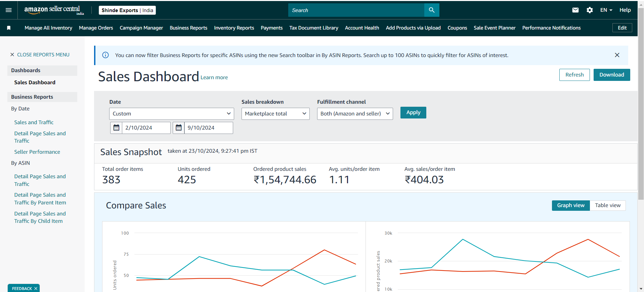
Task: Close the reports menu X icon
Action: [12, 55]
